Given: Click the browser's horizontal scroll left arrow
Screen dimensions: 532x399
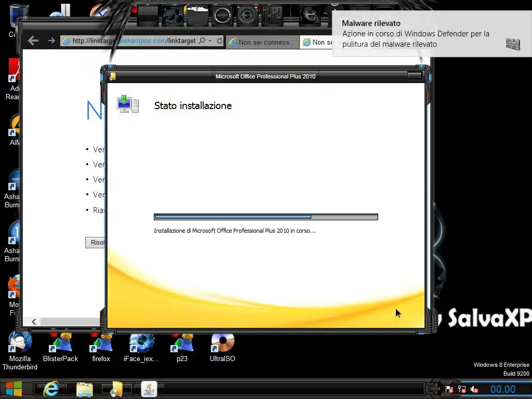Looking at the screenshot, I should click(34, 322).
